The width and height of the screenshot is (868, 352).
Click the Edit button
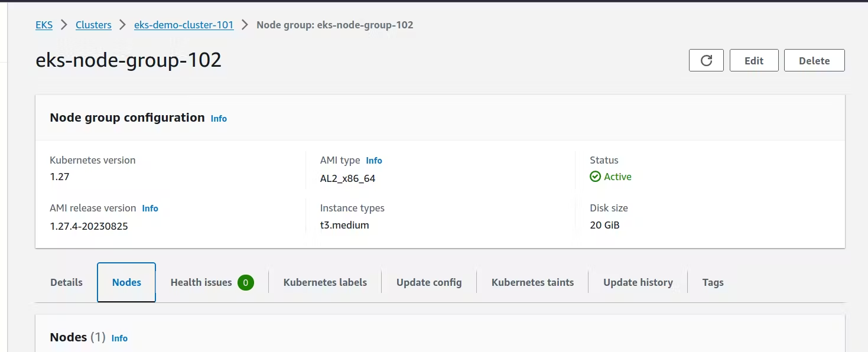point(754,60)
